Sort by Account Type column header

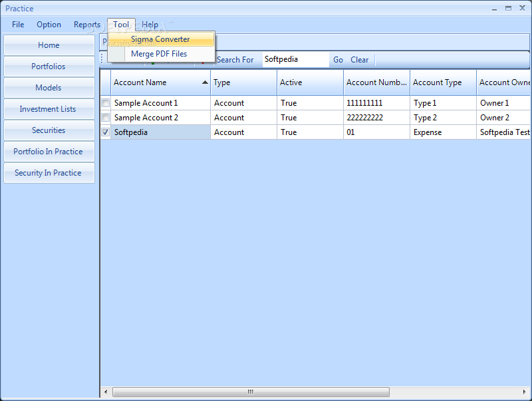click(x=443, y=82)
